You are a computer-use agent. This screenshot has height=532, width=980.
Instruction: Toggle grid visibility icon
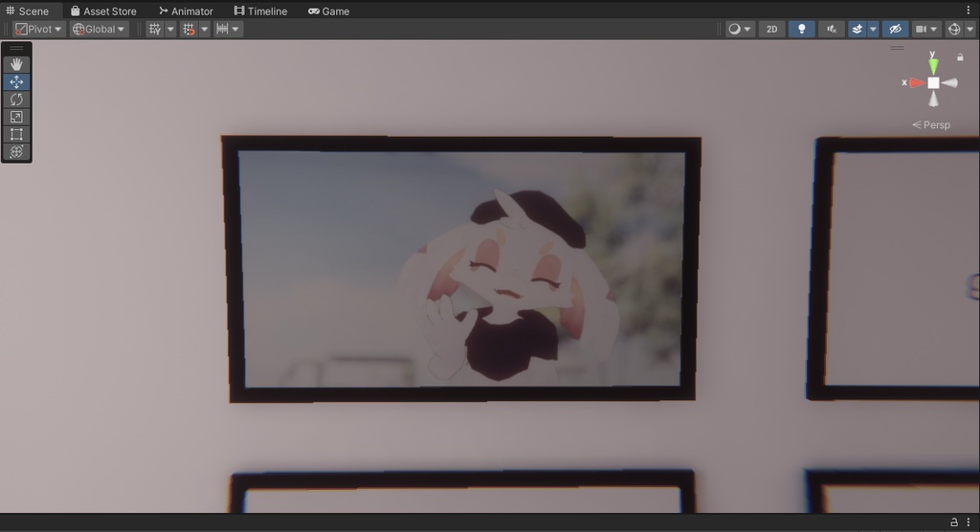[x=154, y=29]
